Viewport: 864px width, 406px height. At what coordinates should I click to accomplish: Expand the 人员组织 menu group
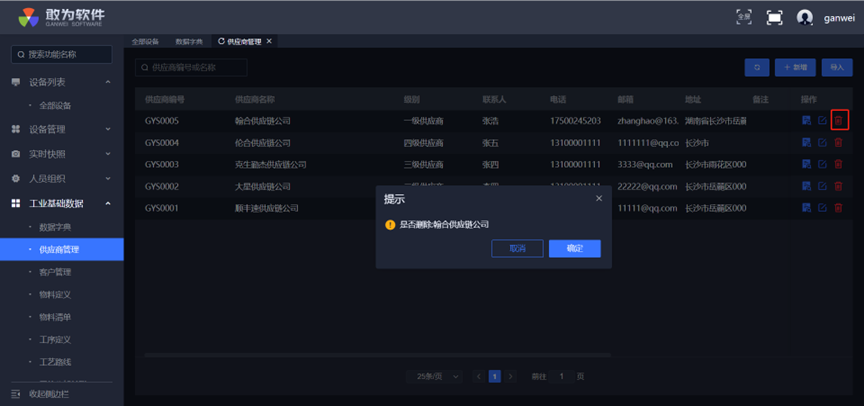pyautogui.click(x=62, y=178)
